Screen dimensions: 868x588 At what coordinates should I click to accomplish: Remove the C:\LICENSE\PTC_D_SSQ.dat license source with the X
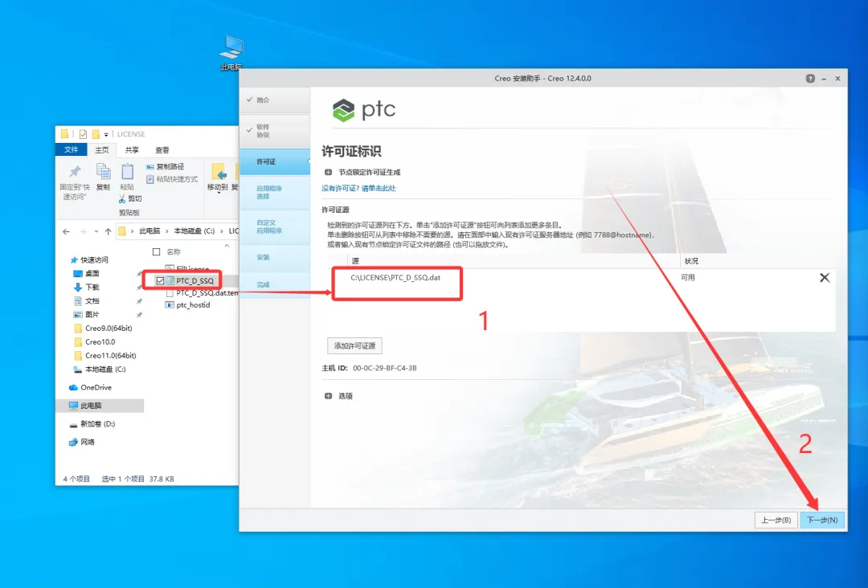(x=825, y=278)
